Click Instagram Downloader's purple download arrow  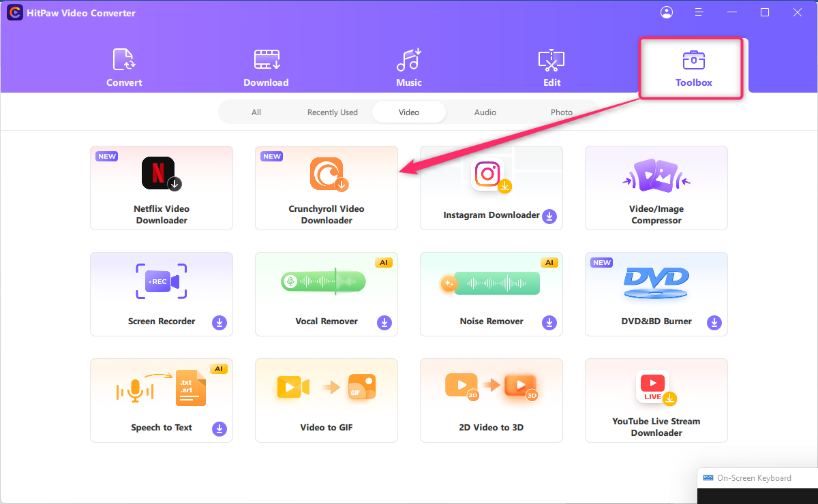click(549, 216)
